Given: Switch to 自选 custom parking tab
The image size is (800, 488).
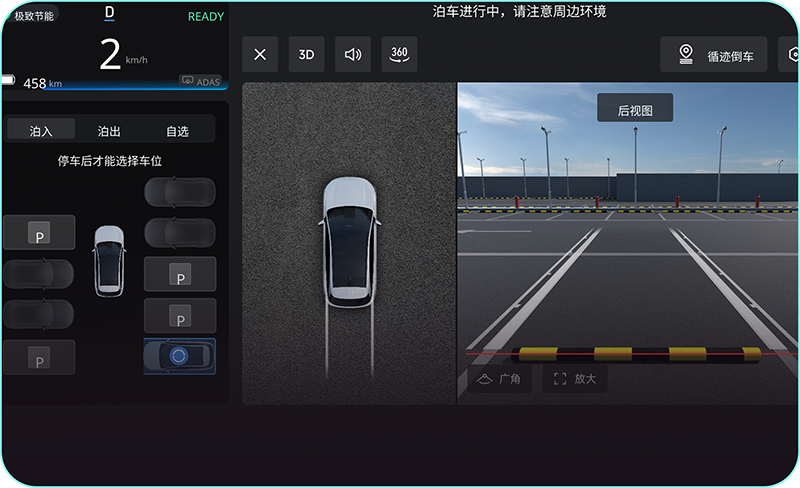Looking at the screenshot, I should pos(177,131).
